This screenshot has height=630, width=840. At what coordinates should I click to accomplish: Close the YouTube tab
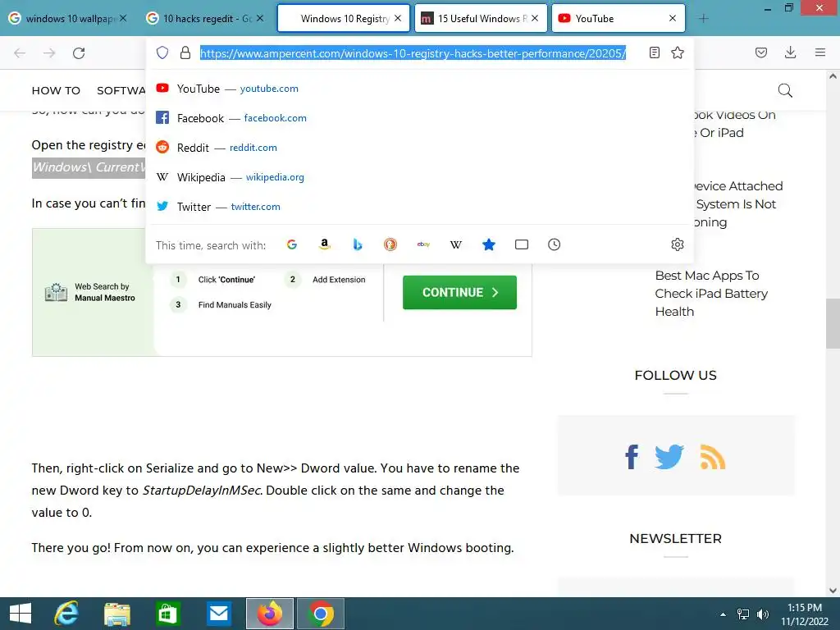673,18
